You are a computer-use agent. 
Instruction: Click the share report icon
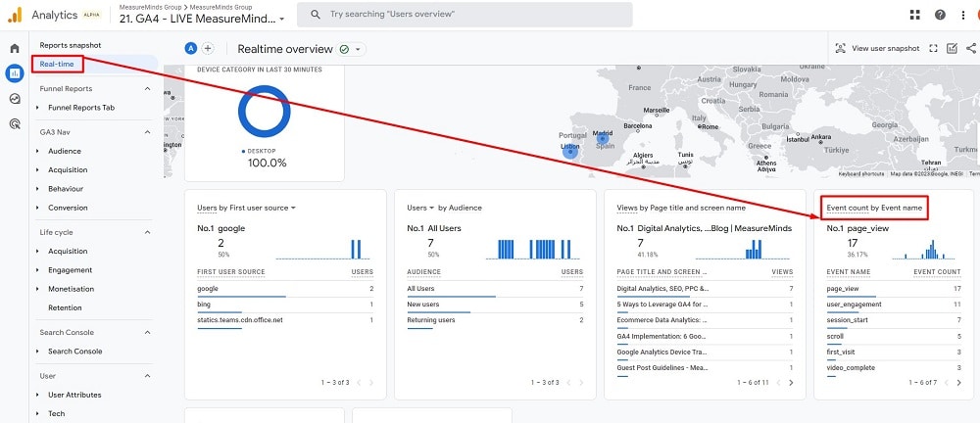coord(970,48)
